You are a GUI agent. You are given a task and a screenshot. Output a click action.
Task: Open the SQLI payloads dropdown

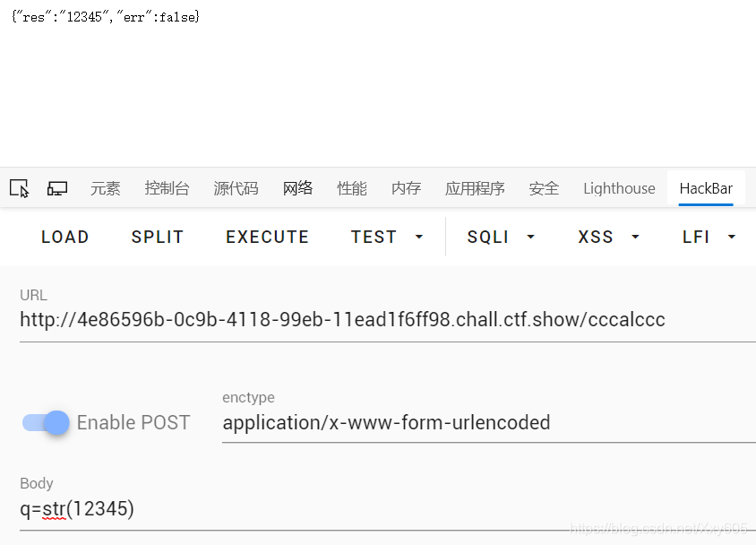coord(500,237)
